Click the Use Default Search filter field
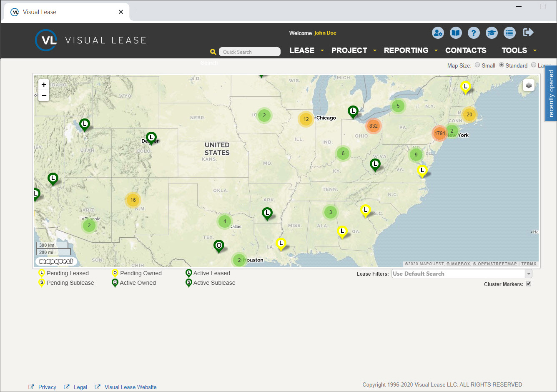The width and height of the screenshot is (557, 392). click(x=459, y=274)
